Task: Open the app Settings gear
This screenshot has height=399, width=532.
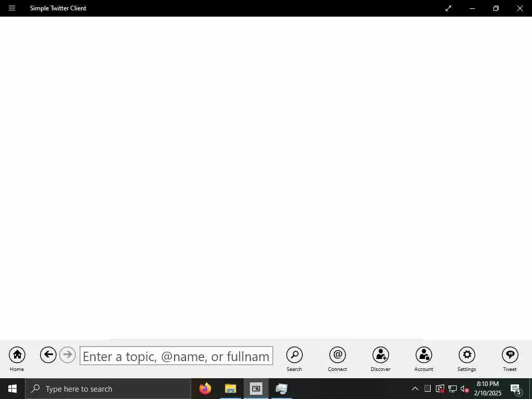Action: point(467,359)
